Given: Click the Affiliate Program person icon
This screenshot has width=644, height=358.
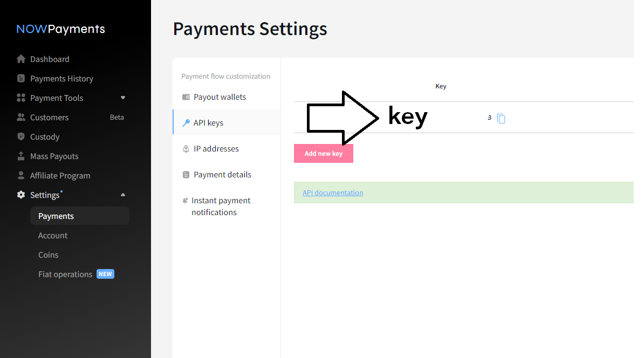Looking at the screenshot, I should coord(21,175).
